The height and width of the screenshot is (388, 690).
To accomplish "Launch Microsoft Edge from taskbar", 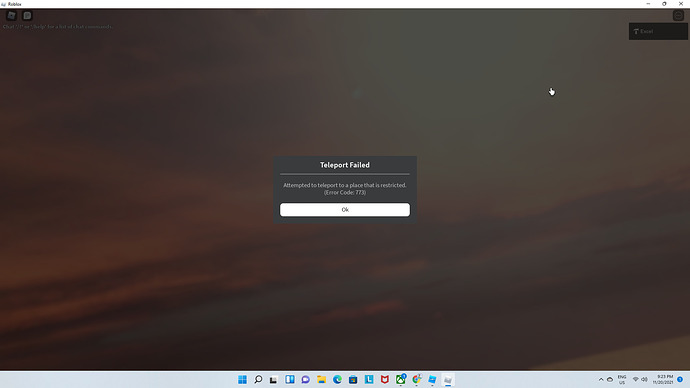I will pos(337,380).
